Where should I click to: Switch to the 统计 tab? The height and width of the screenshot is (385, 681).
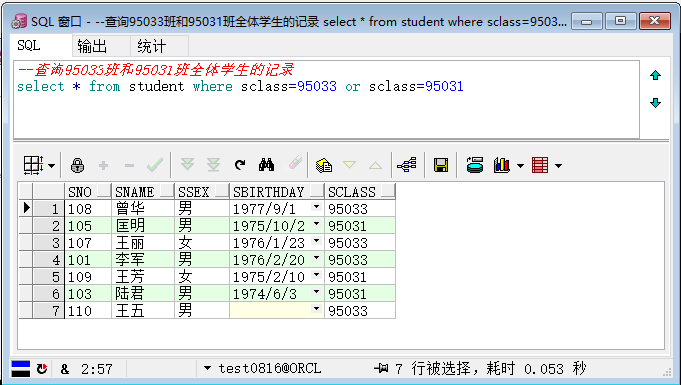click(152, 46)
